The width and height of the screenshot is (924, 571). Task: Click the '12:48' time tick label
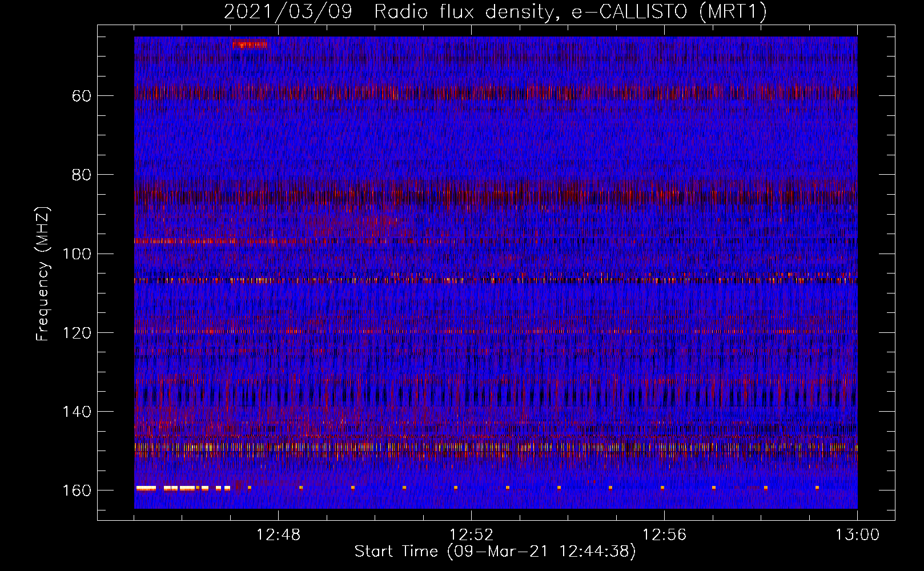pyautogui.click(x=278, y=535)
